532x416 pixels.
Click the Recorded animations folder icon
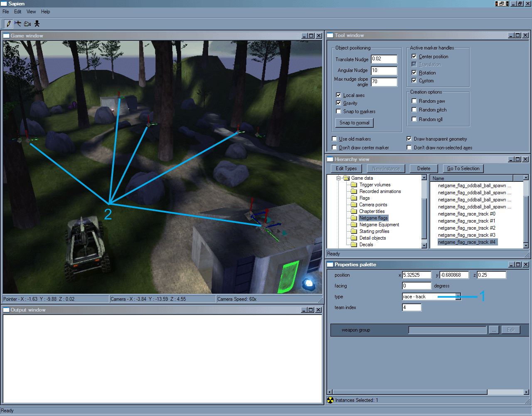[x=354, y=191]
